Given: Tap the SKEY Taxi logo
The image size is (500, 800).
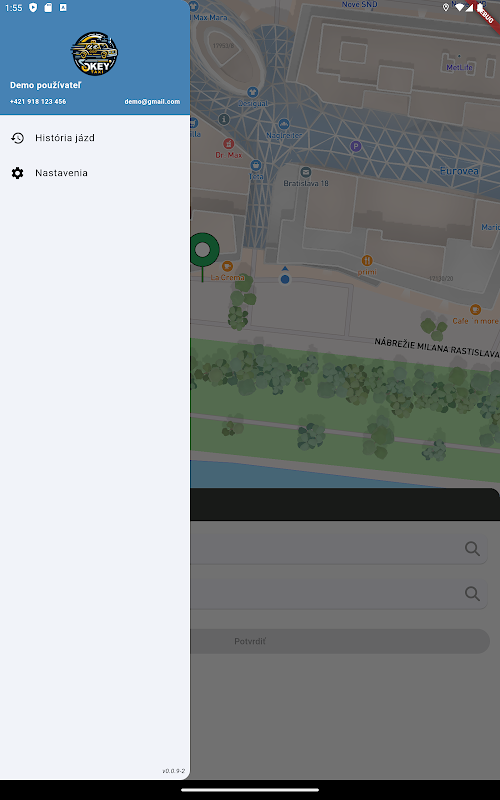Looking at the screenshot, I should [x=94, y=54].
